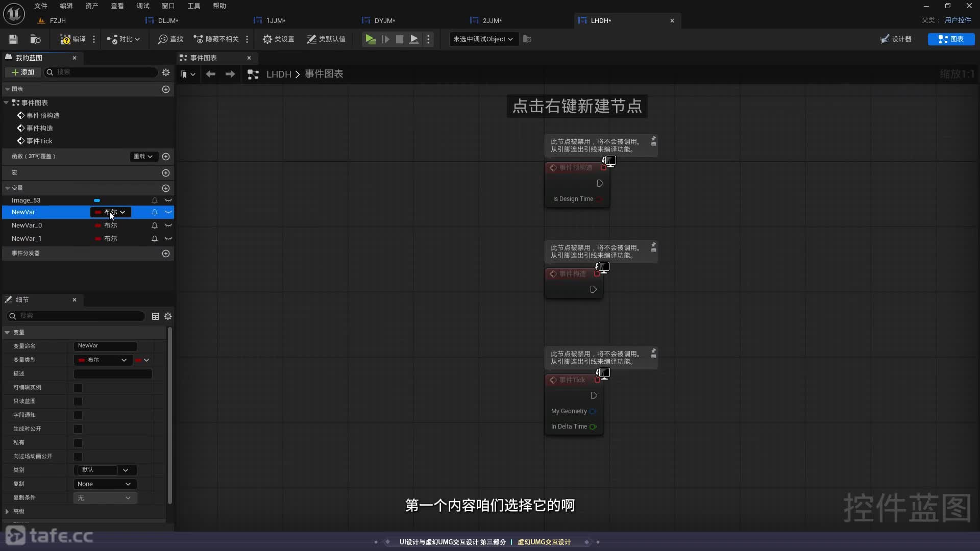
Task: Click the Save blueprint icon
Action: (x=13, y=39)
